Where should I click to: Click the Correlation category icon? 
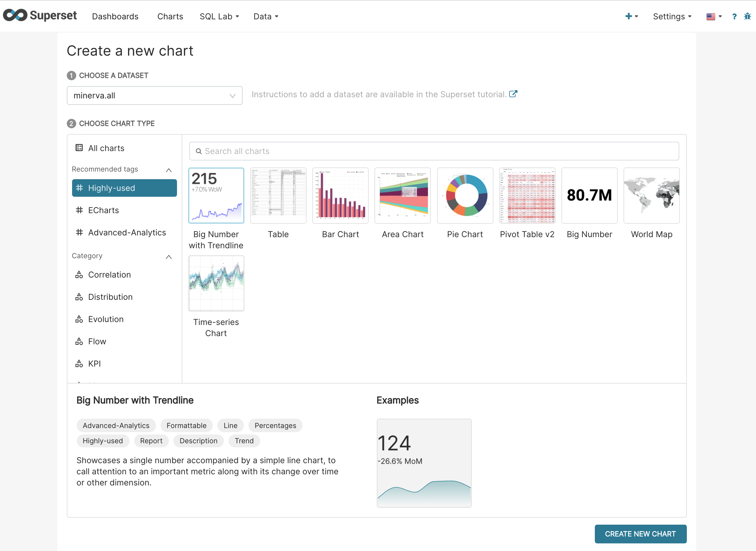coord(79,275)
